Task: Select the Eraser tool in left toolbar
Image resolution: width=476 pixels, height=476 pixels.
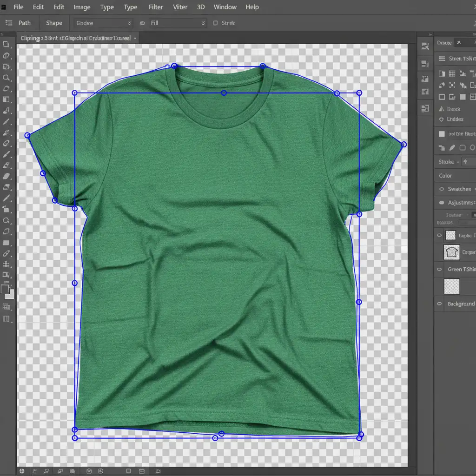Action: (6, 176)
